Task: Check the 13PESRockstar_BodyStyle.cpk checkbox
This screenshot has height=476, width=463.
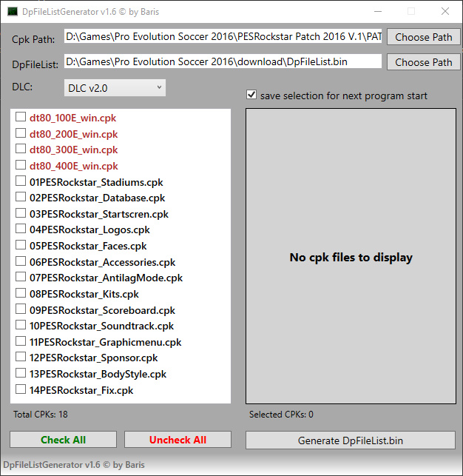Action: [x=21, y=372]
